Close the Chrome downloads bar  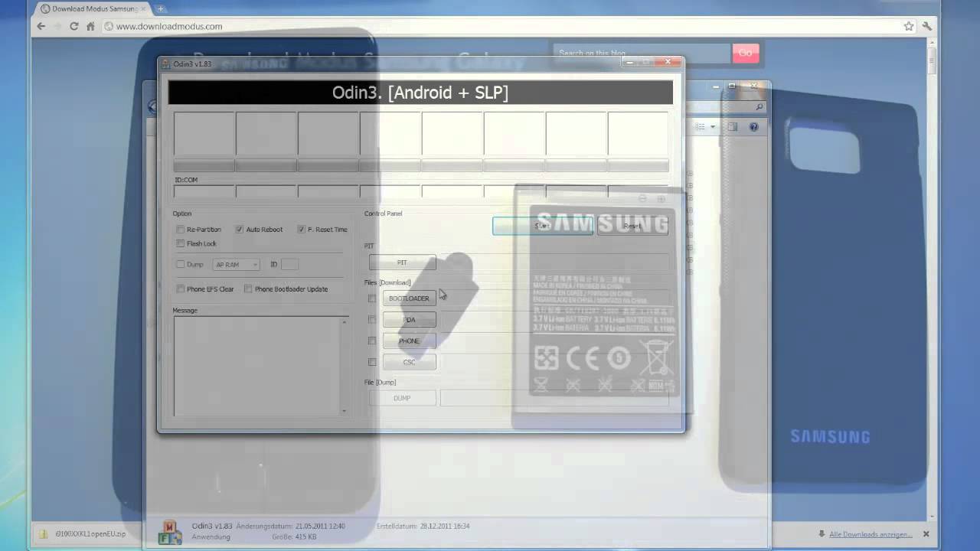[926, 534]
